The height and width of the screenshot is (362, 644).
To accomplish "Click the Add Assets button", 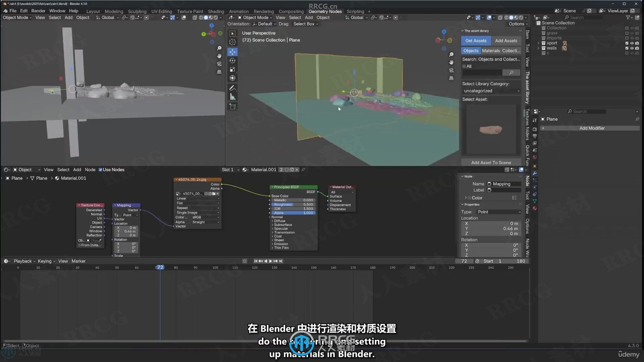I will pos(506,41).
